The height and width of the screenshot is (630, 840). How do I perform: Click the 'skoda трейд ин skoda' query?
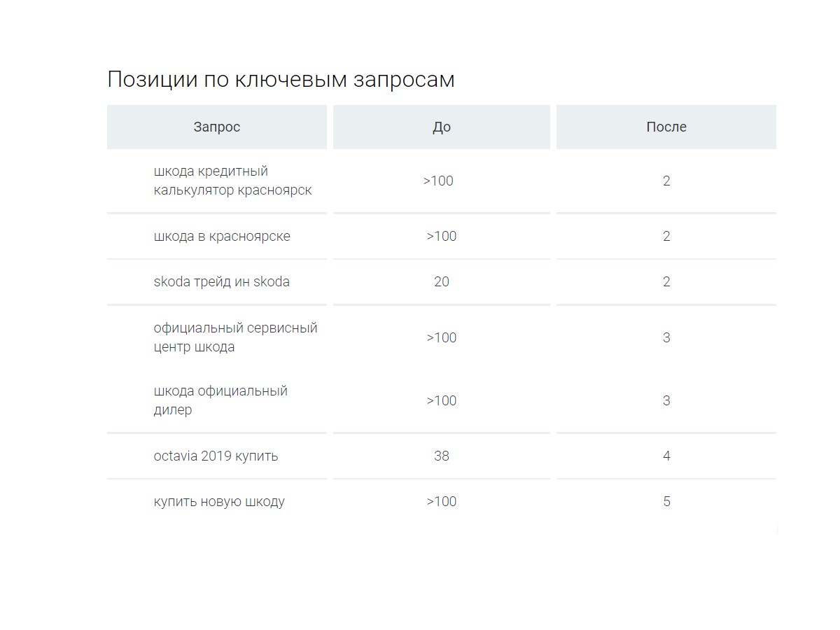pos(221,281)
